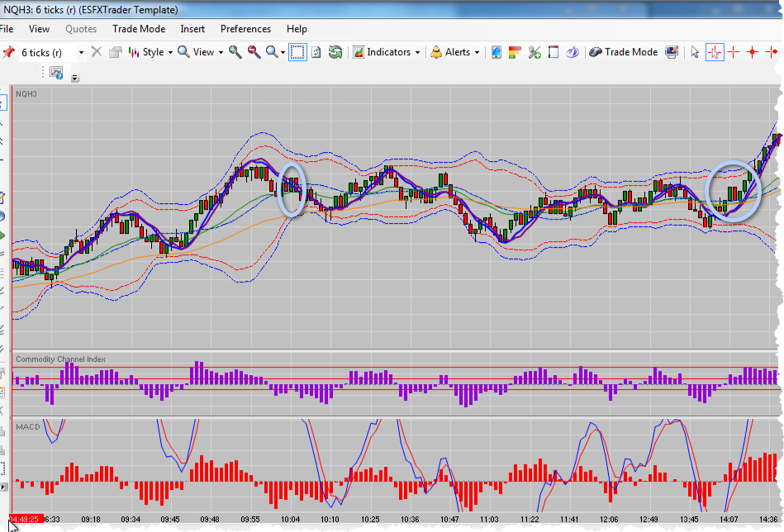Open the File menu

pyautogui.click(x=7, y=29)
